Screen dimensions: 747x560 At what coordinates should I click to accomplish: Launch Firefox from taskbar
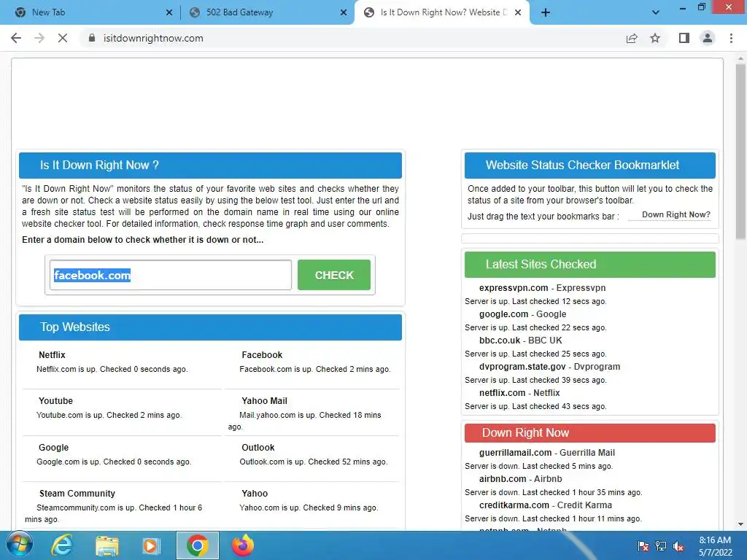(x=243, y=545)
